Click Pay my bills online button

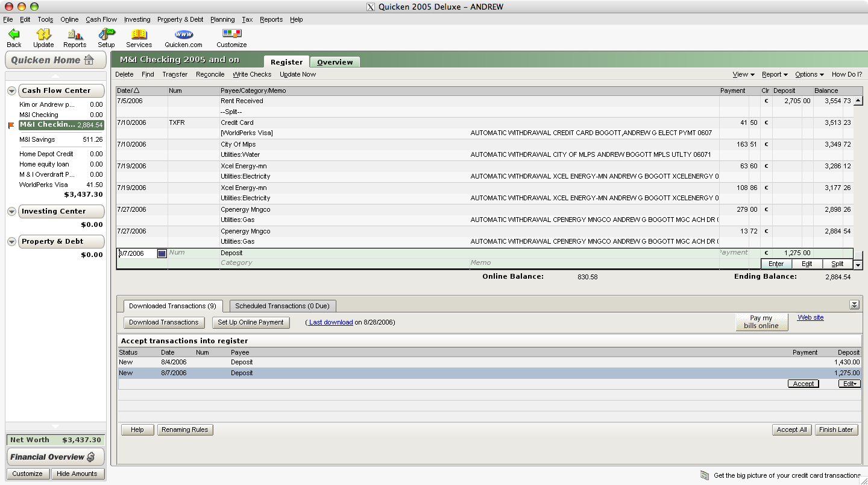tap(761, 322)
